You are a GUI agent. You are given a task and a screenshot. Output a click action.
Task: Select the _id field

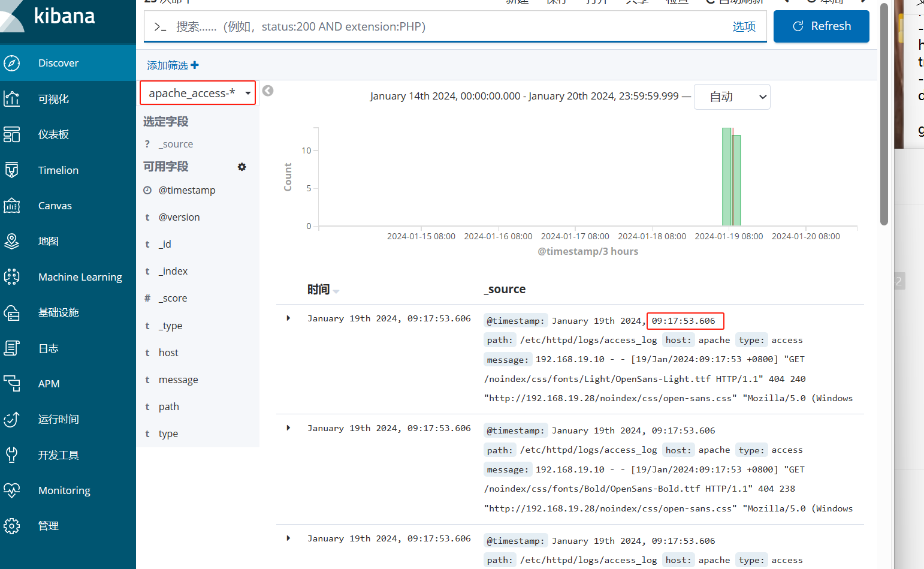tap(165, 244)
